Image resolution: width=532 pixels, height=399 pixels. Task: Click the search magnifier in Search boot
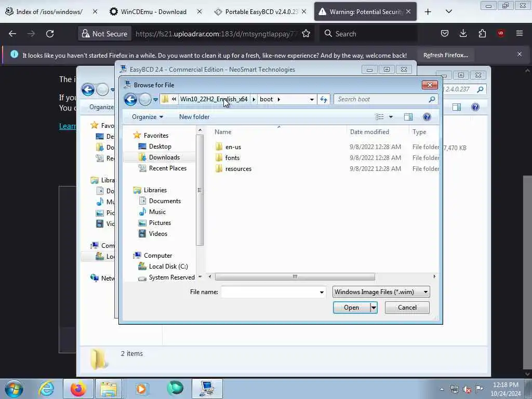point(432,99)
